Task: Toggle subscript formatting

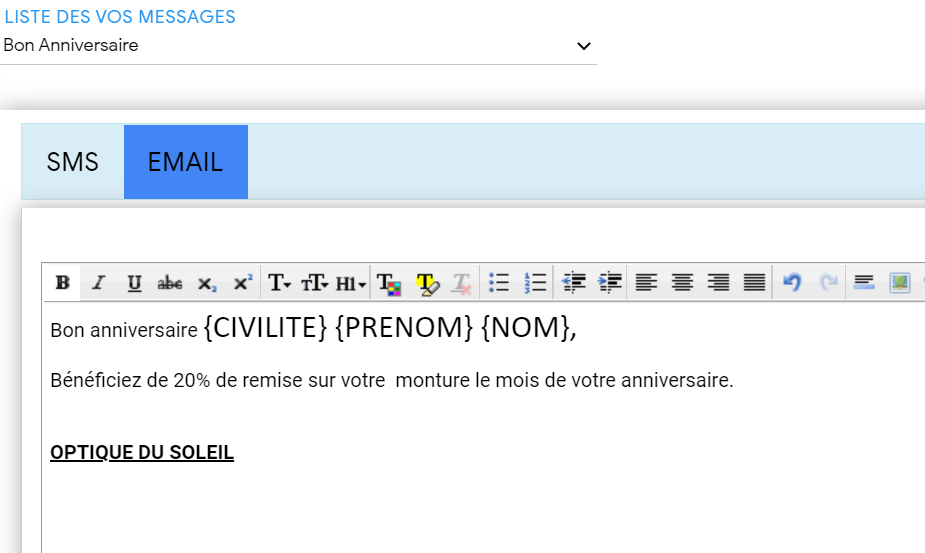Action: 206,283
